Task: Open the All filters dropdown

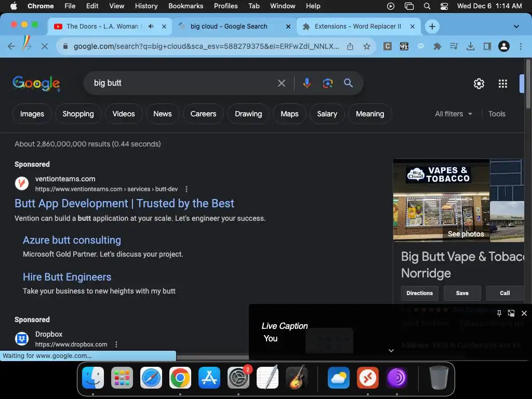Action: pyautogui.click(x=453, y=114)
